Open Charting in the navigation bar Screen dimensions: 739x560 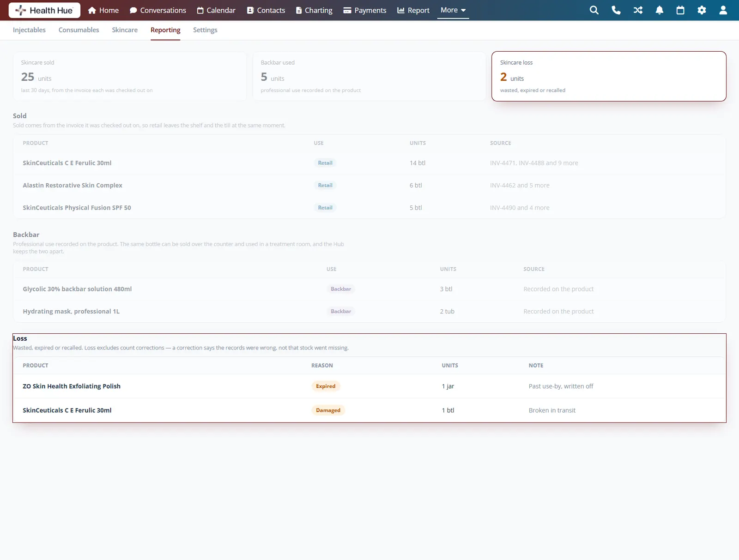point(314,10)
